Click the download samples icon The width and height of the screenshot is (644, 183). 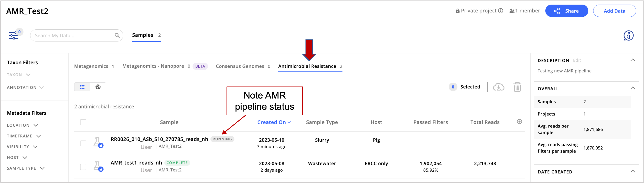(499, 87)
